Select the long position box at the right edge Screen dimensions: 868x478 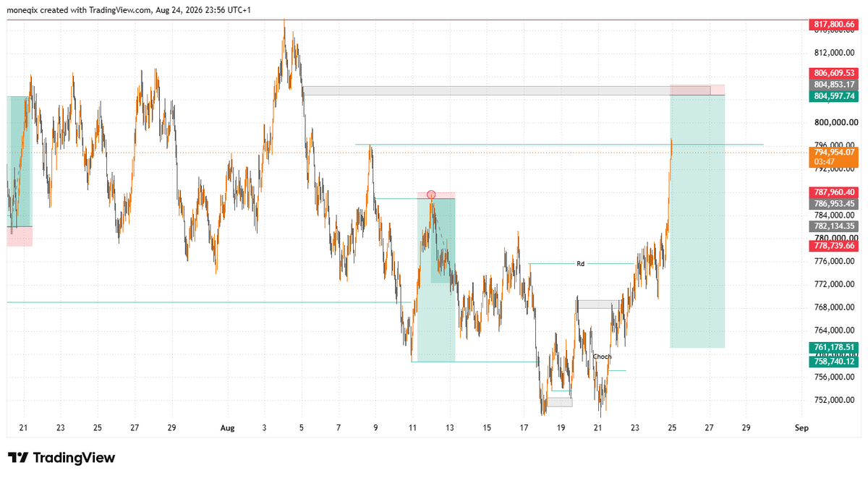(x=697, y=217)
